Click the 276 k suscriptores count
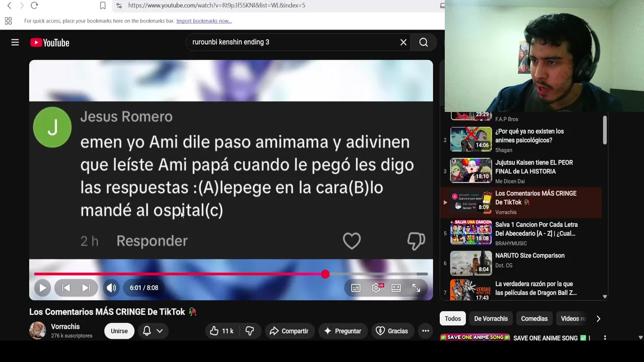The height and width of the screenshot is (362, 644). click(x=71, y=336)
